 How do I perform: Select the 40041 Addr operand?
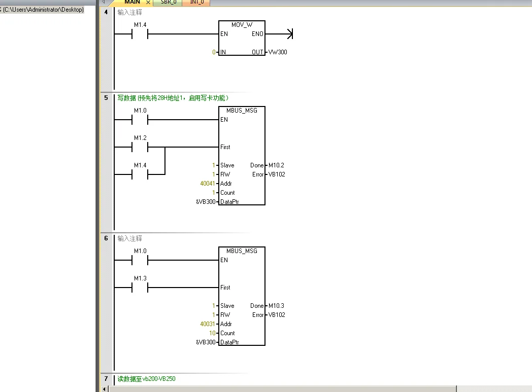207,184
